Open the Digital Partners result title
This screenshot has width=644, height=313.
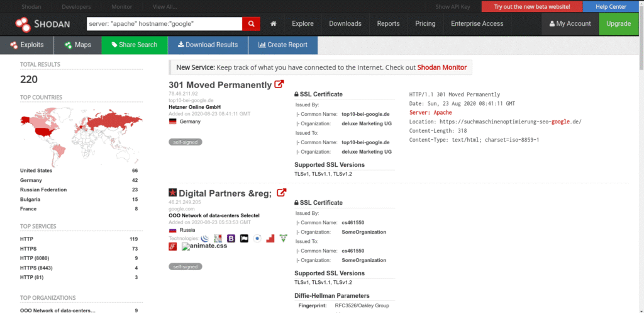tap(226, 193)
